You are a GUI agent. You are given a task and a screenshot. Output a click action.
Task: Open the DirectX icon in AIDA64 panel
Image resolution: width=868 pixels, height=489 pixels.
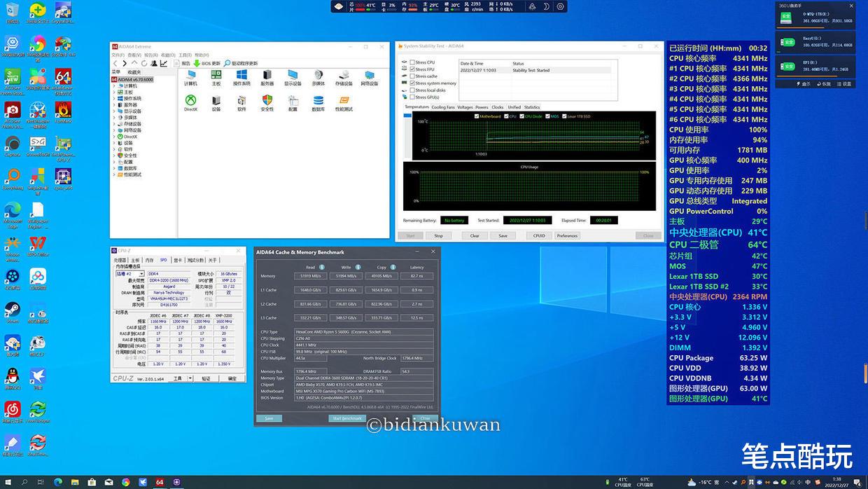pyautogui.click(x=190, y=100)
